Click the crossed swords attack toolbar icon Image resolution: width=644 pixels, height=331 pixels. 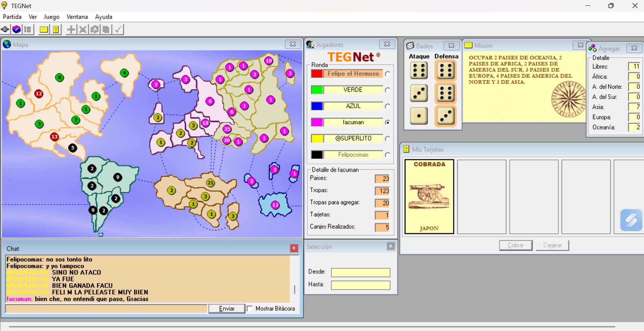(83, 30)
